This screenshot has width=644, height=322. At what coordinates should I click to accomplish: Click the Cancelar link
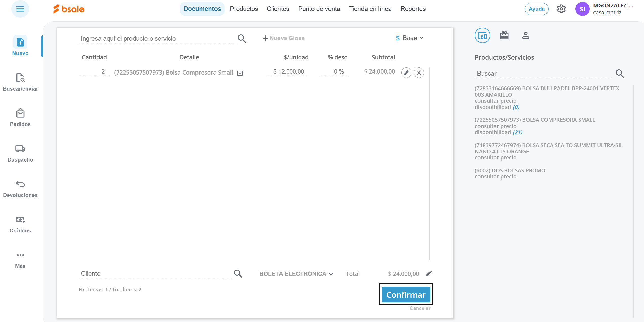coord(420,308)
